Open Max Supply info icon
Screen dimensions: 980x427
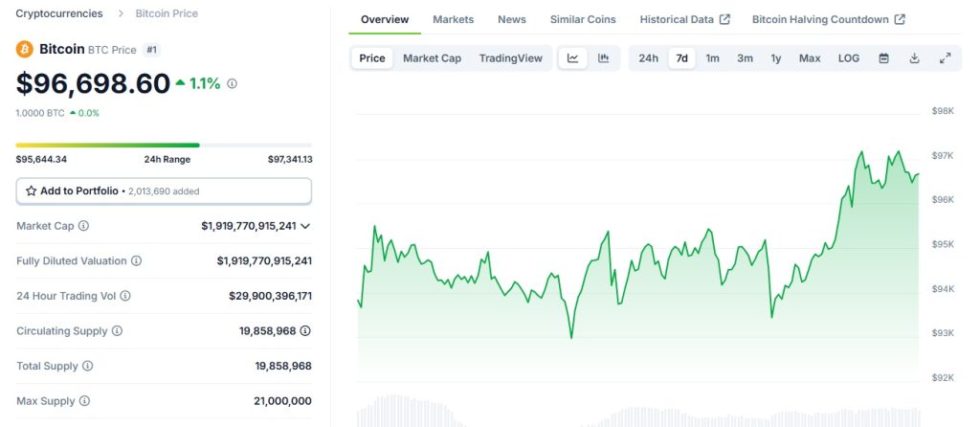84,401
